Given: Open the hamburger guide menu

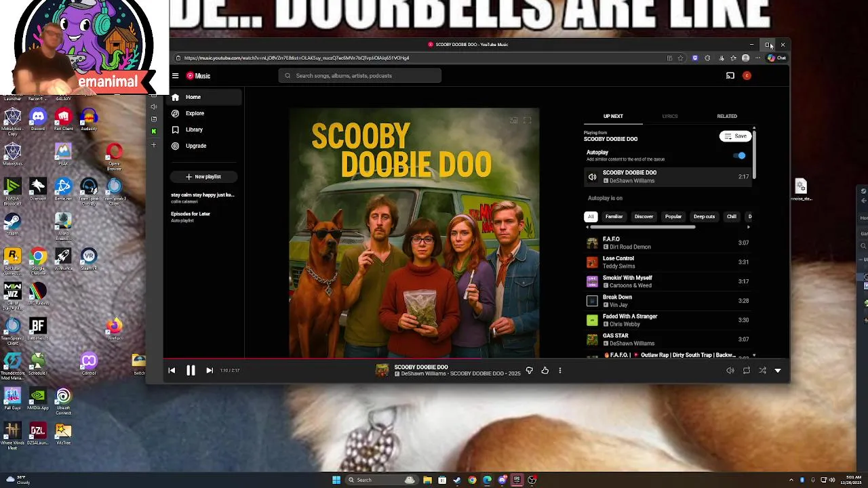Looking at the screenshot, I should coord(175,76).
